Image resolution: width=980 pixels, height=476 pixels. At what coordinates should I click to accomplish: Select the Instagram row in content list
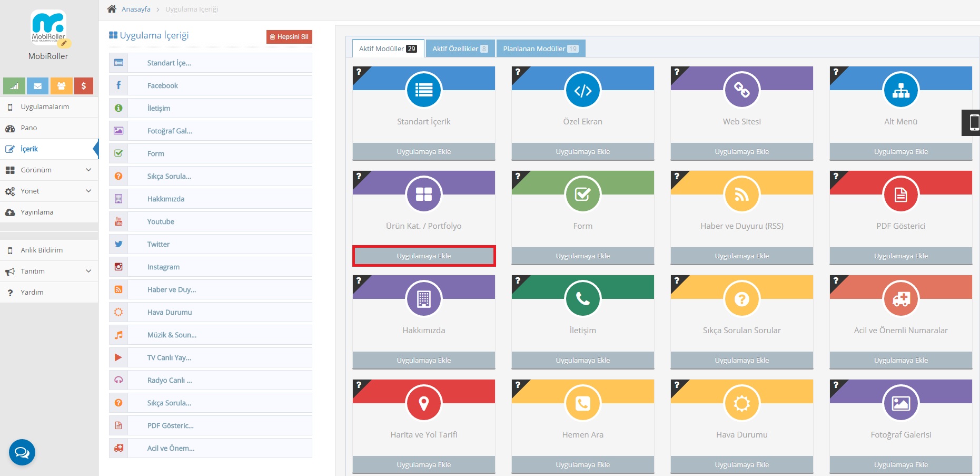pyautogui.click(x=211, y=267)
